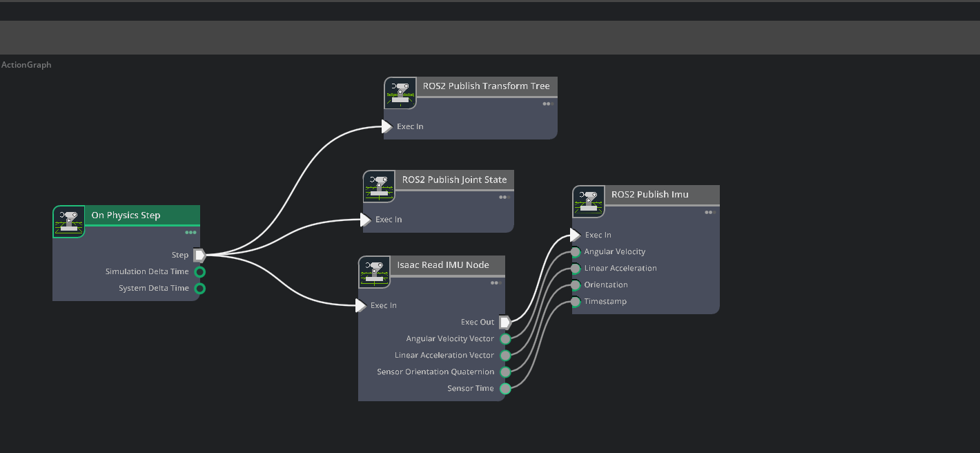The width and height of the screenshot is (980, 453).
Task: Expand ROS2 Publish Transform Tree node dots
Action: (x=548, y=104)
